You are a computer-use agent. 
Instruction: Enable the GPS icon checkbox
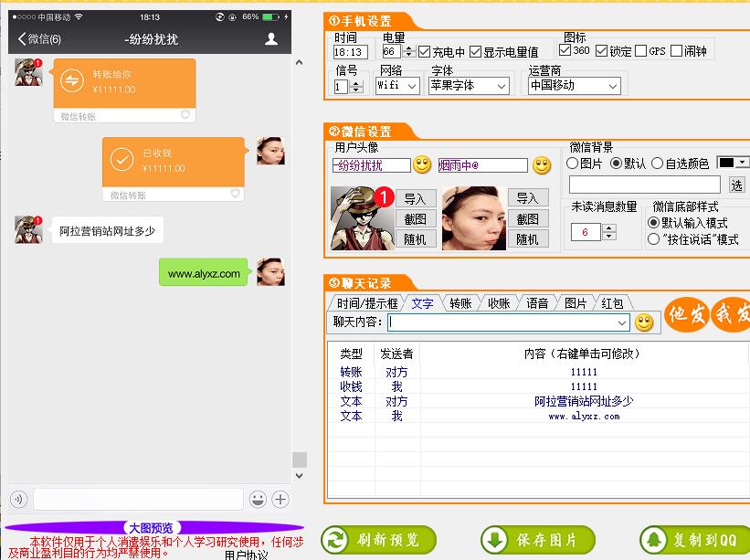click(641, 50)
